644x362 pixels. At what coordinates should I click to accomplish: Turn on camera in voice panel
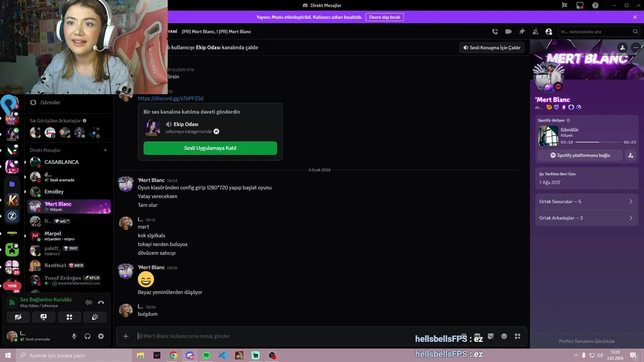coord(18,317)
